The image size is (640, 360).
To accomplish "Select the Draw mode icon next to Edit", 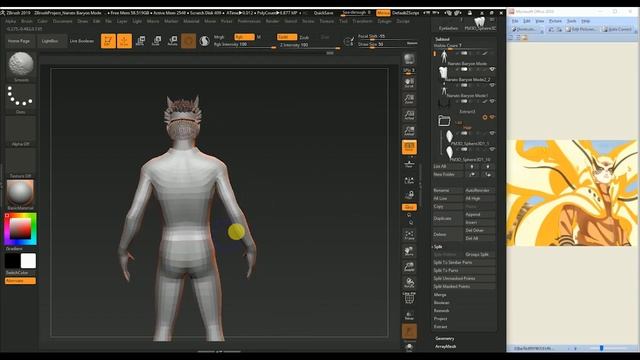I will click(124, 41).
